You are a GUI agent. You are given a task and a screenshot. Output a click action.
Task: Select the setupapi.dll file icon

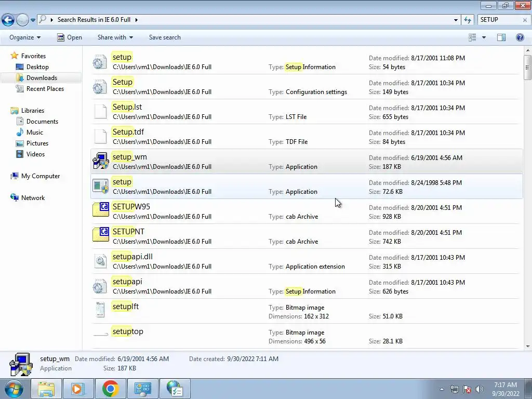coord(100,261)
